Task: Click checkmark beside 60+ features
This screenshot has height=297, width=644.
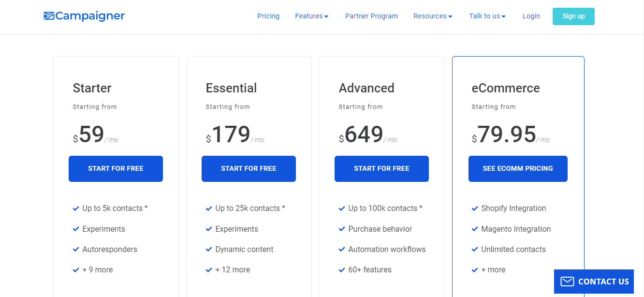Action: pos(342,270)
